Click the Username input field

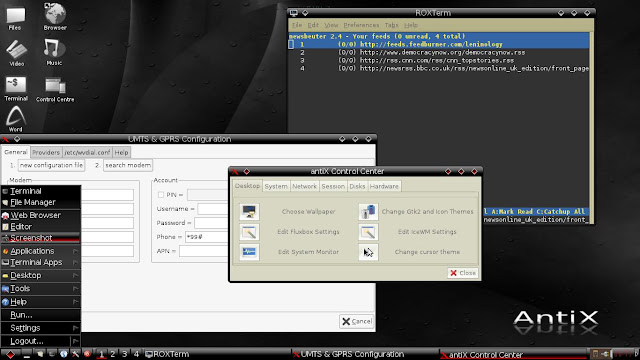213,209
